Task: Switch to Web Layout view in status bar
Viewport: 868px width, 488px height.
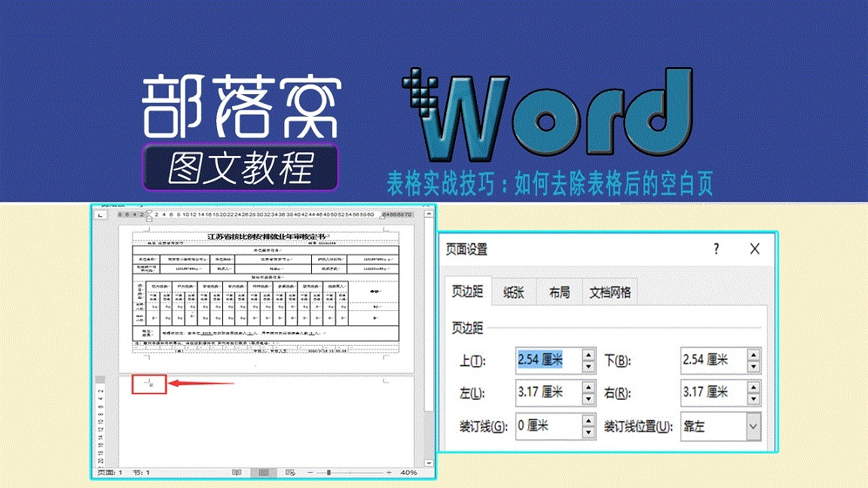Action: click(289, 472)
